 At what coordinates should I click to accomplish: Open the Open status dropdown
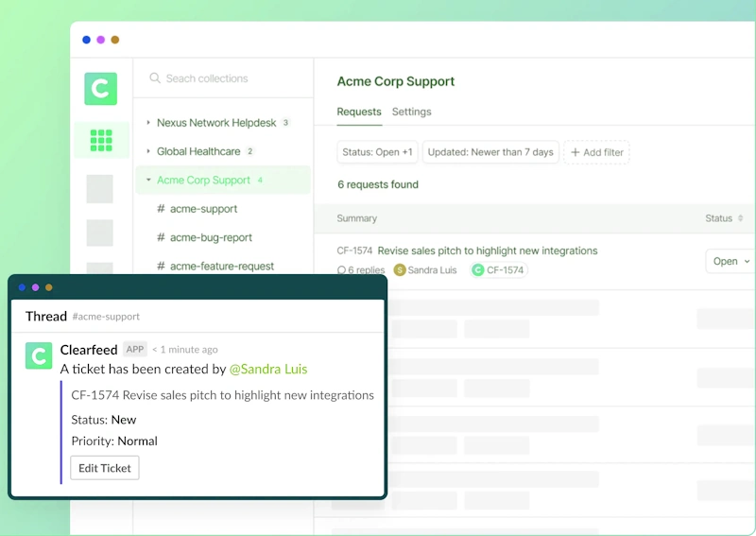730,262
